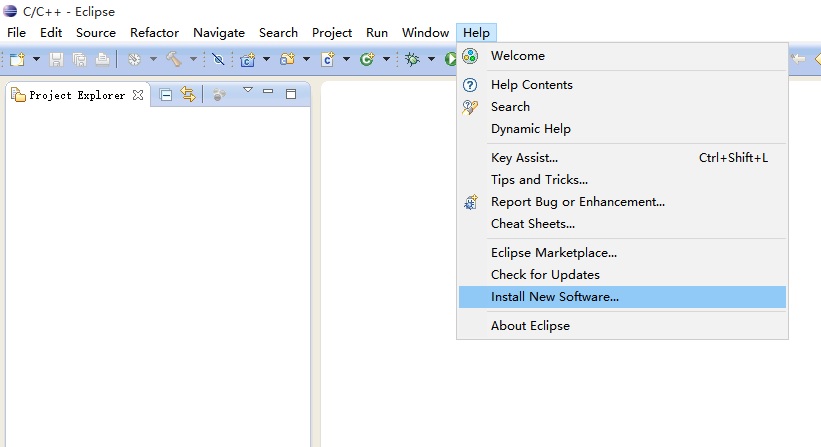Select About Eclipse

622,326
